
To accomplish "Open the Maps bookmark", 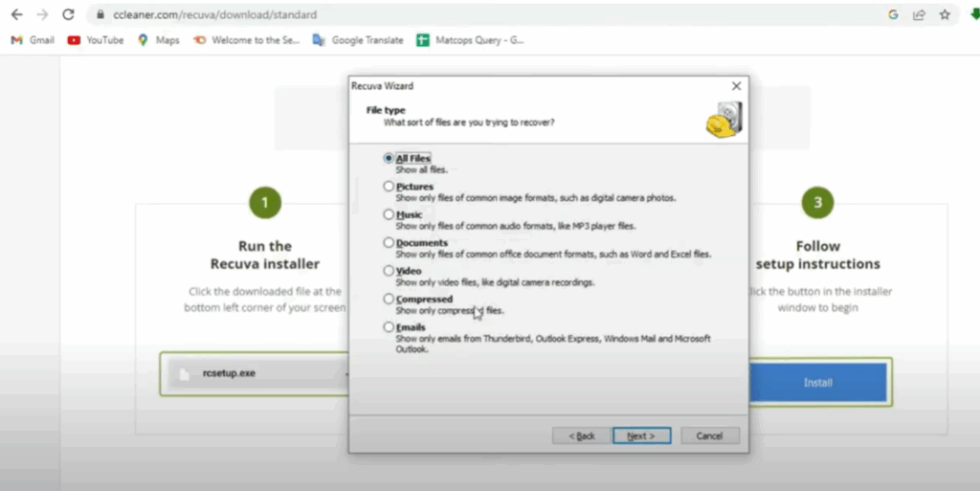I will (159, 40).
